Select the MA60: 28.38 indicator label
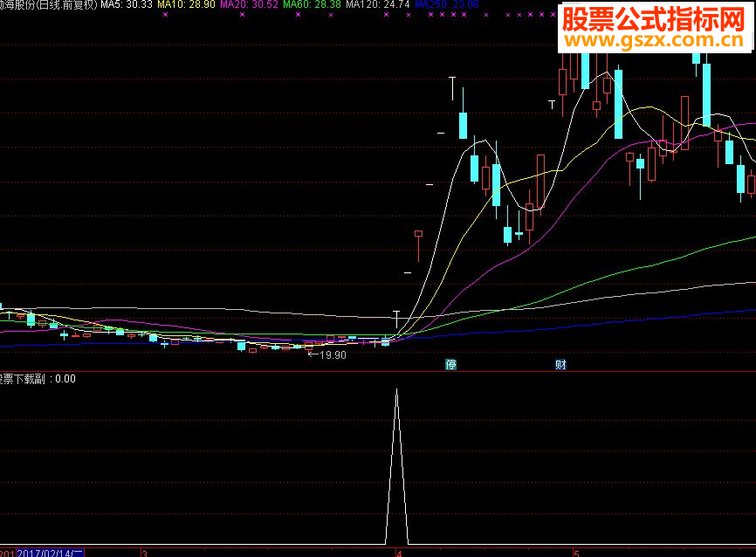The width and height of the screenshot is (756, 557). click(x=312, y=4)
